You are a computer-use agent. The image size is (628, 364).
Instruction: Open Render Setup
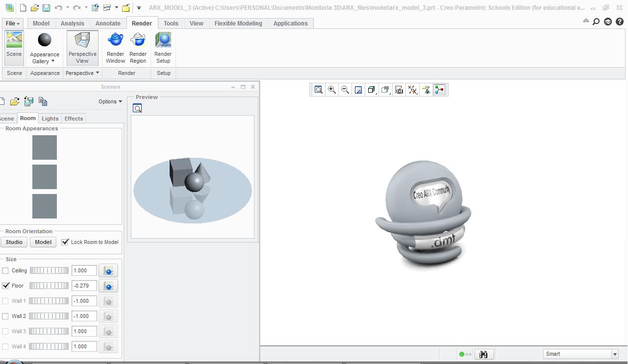coord(163,47)
